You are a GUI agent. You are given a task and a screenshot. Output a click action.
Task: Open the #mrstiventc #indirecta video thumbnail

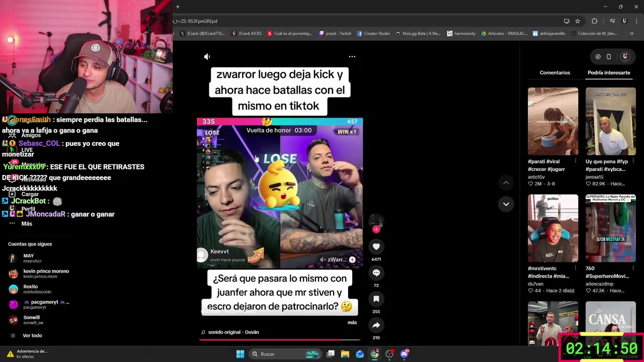(553, 228)
